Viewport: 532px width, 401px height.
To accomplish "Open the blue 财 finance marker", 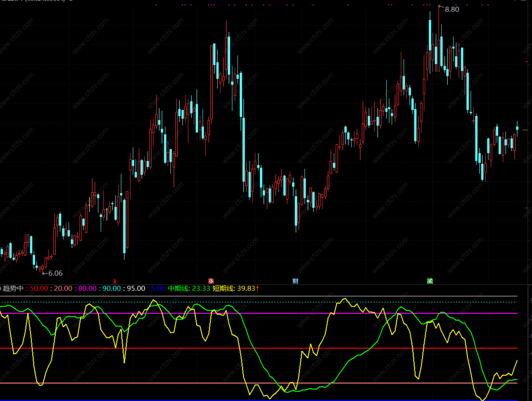I will [295, 281].
